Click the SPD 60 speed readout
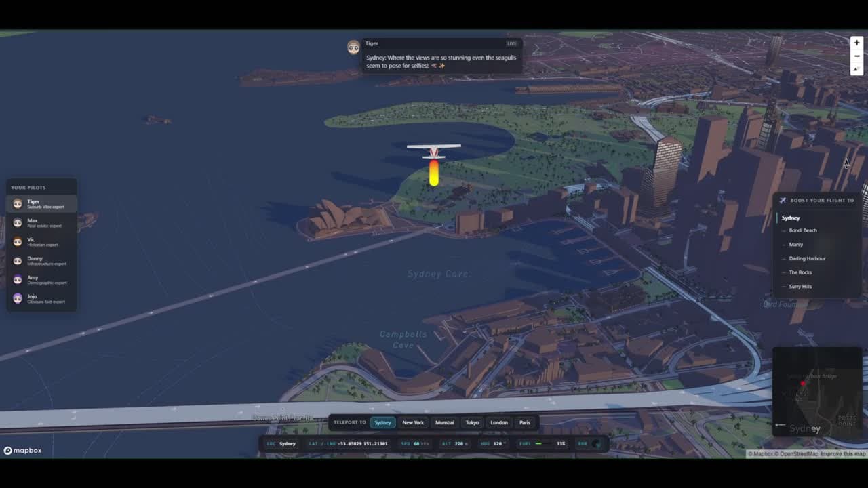The width and height of the screenshot is (868, 488). coord(416,443)
